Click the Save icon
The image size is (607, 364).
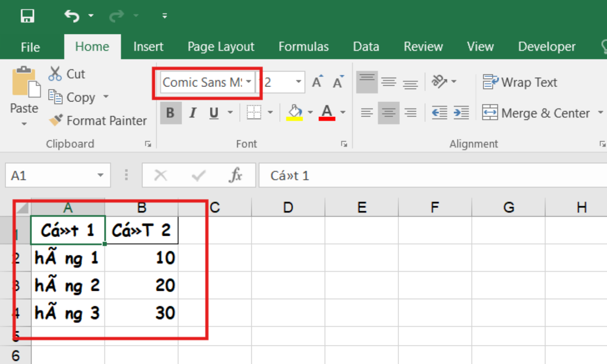(27, 15)
